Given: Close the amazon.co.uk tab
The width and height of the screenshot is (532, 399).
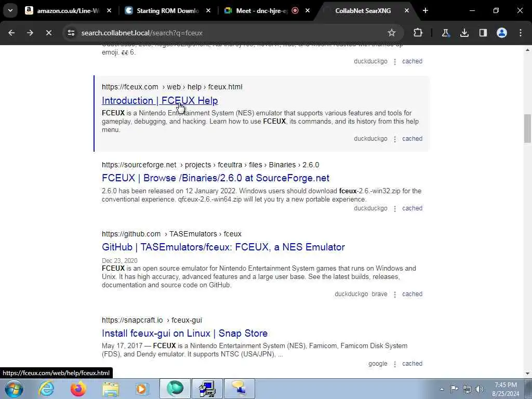Looking at the screenshot, I should point(109,10).
